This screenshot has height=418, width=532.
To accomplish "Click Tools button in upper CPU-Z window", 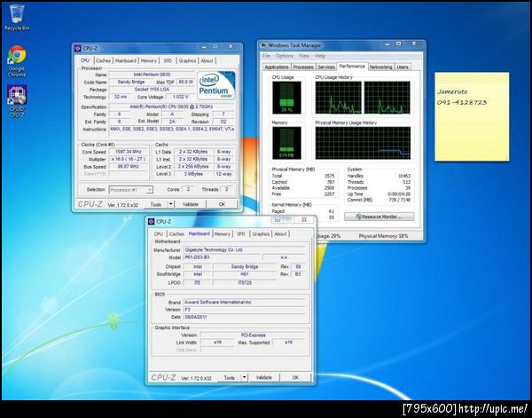I will coord(155,204).
